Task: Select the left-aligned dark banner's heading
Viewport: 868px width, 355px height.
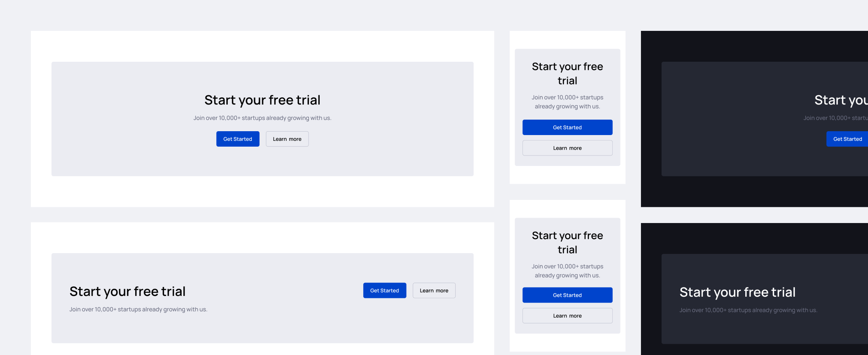Action: pyautogui.click(x=737, y=292)
